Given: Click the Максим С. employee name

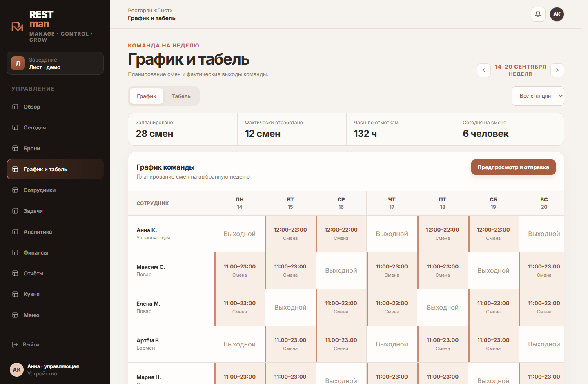Looking at the screenshot, I should [x=151, y=267].
